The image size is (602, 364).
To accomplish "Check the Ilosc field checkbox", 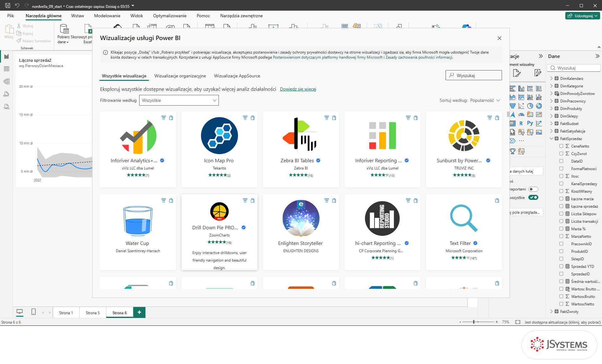I will [x=562, y=176].
